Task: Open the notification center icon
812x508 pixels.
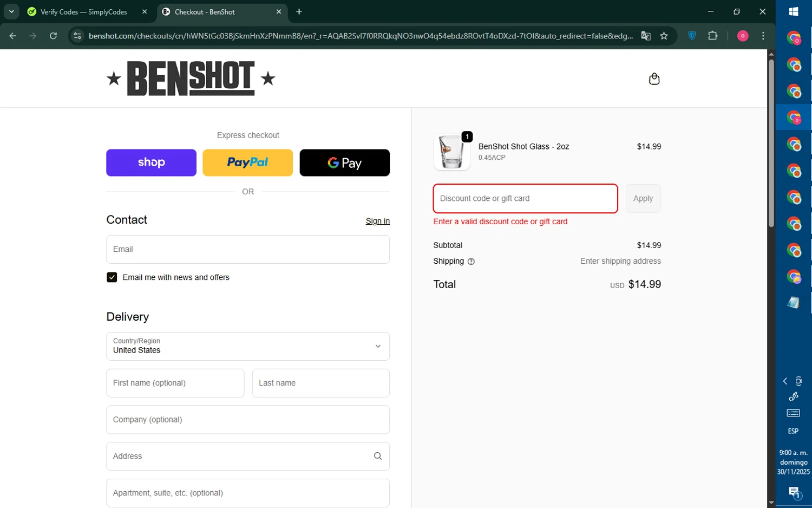Action: click(794, 492)
